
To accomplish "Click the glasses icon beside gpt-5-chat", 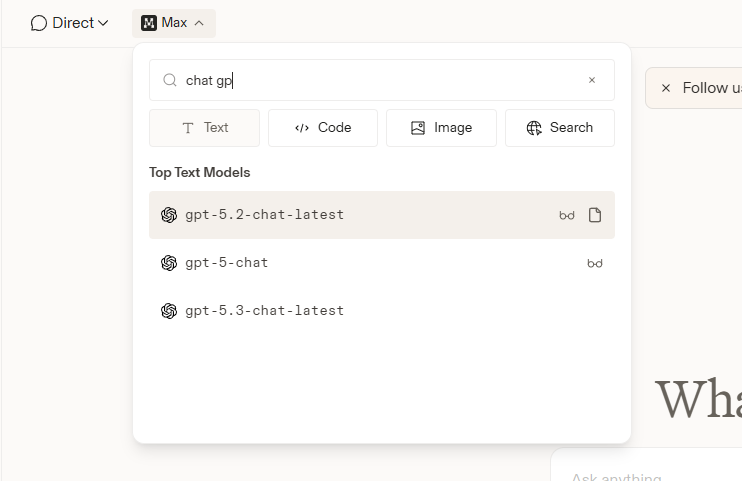I will [x=595, y=263].
